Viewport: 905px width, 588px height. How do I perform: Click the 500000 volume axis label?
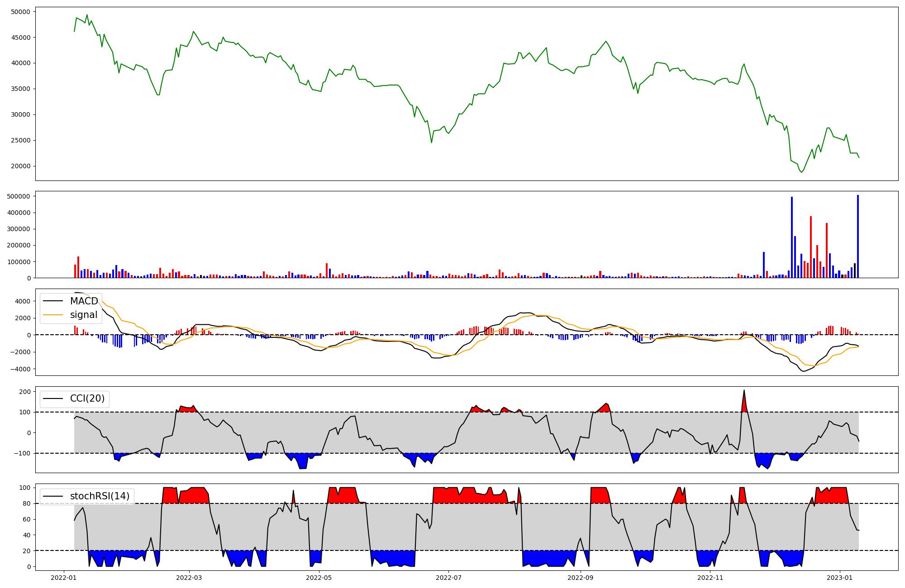(x=19, y=196)
